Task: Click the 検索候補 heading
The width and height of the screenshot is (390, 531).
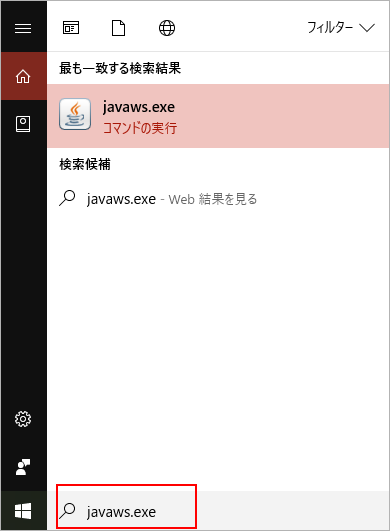Action: pos(85,164)
